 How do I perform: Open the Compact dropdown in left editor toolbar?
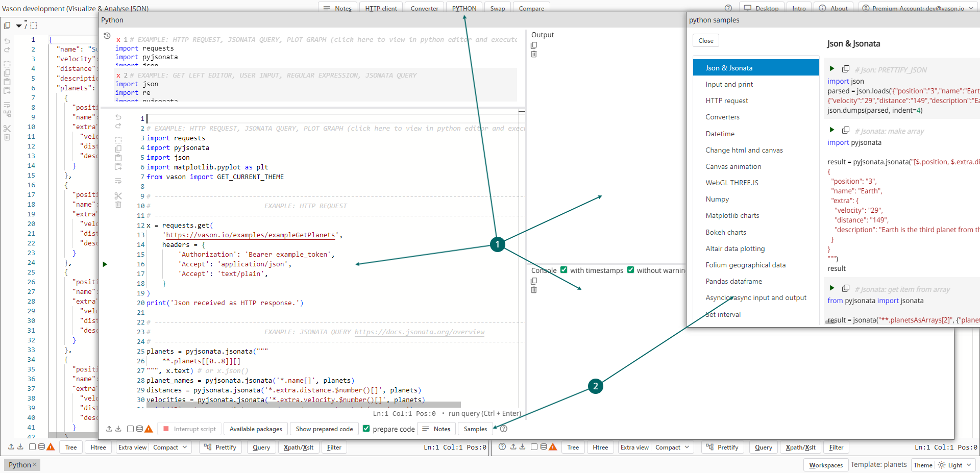[170, 447]
